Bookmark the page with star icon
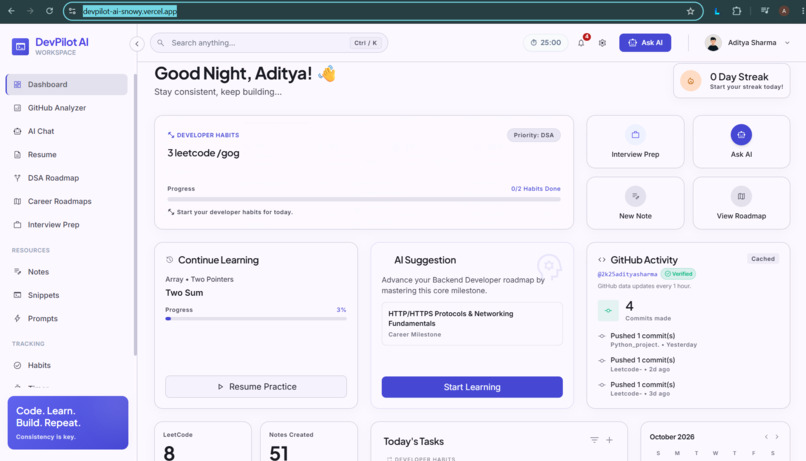806x461 pixels. coord(690,11)
